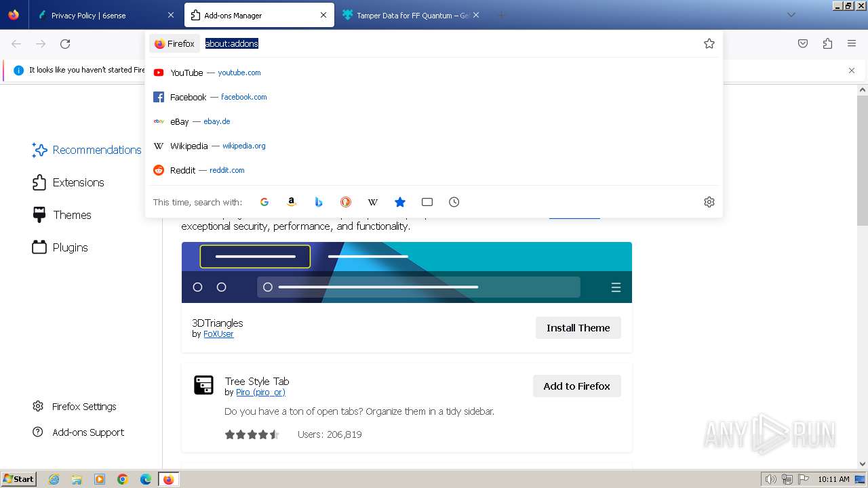Open Tamper Data for FF Quantum tab
Viewport: 868px width, 488px height.
coord(411,15)
